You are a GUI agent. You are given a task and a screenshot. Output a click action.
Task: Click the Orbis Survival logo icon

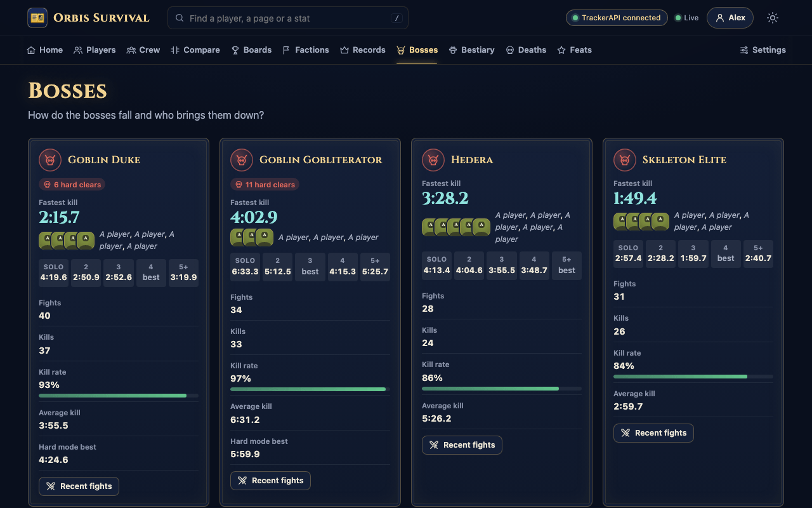click(37, 18)
